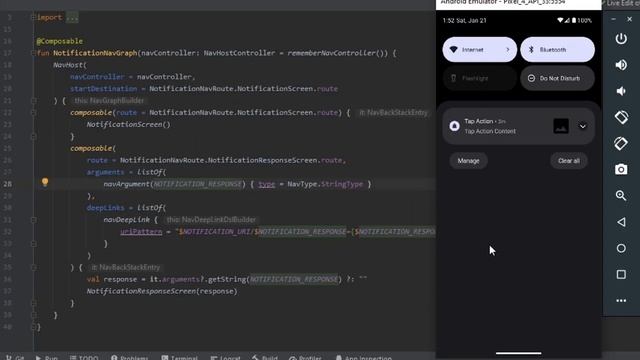The image size is (640, 360).
Task: Click the NotificationNavGraph function name
Action: tap(95, 53)
